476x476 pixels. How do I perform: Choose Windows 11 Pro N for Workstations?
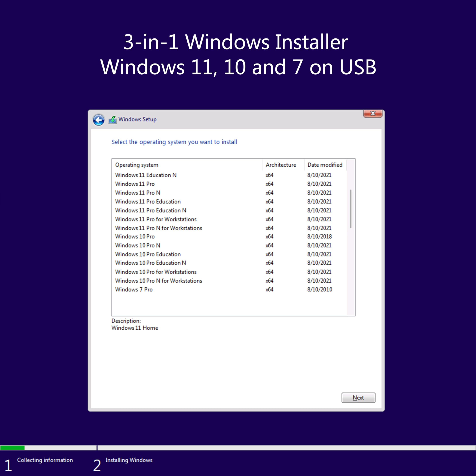(x=158, y=228)
